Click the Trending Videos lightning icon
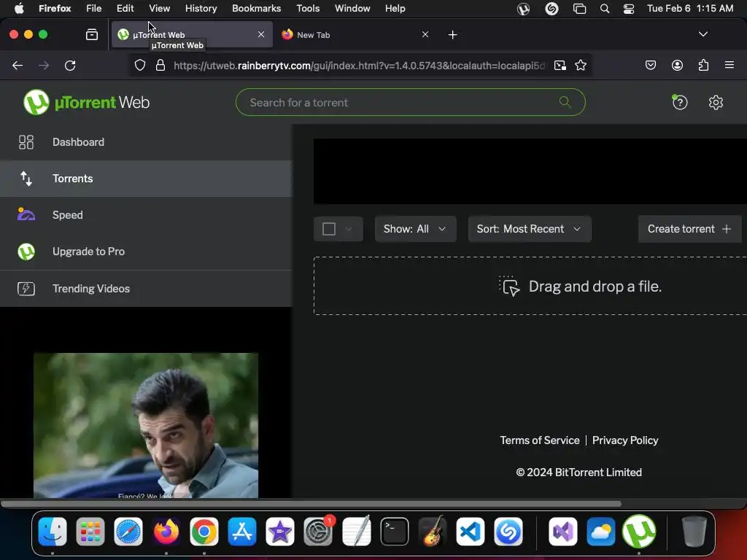Screen dimensions: 747x560 [x=26, y=289]
